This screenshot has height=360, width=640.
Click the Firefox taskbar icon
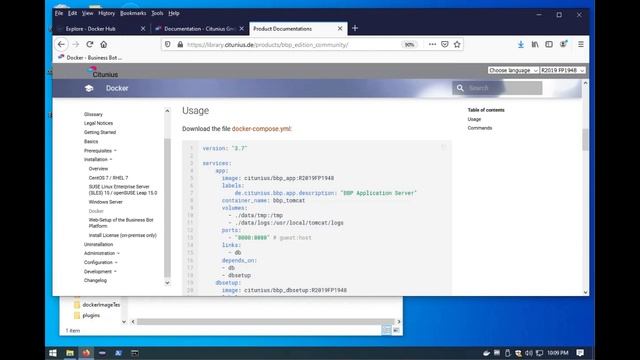[86, 353]
